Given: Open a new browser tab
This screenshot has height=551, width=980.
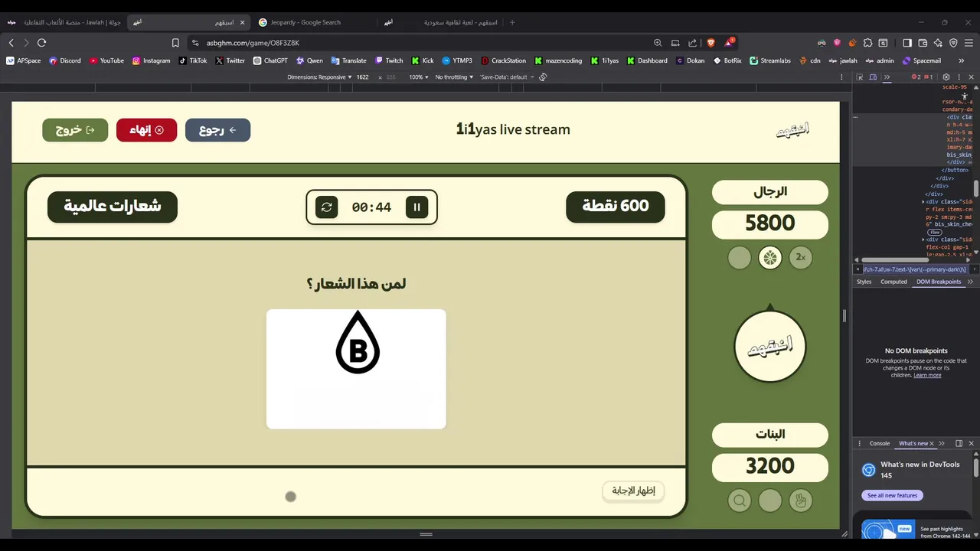Looking at the screenshot, I should tap(512, 22).
